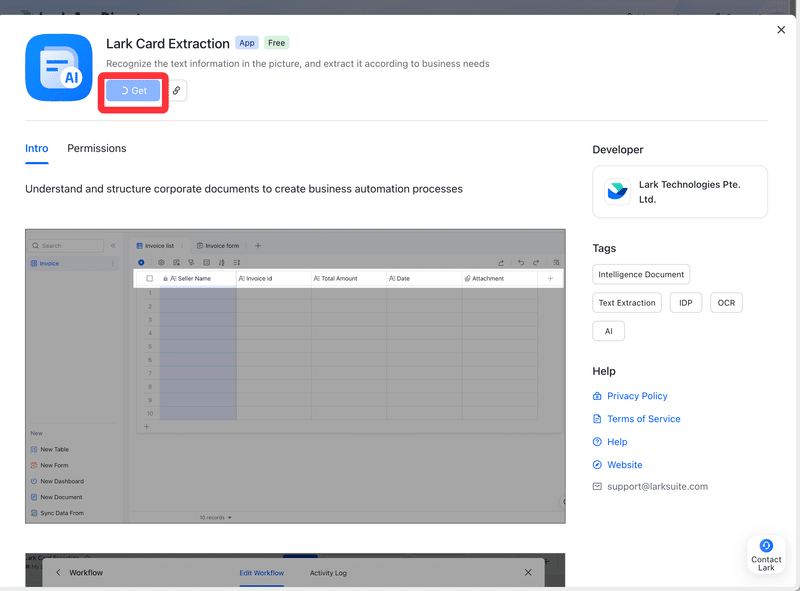Click the envelope icon beside support email

pos(597,487)
